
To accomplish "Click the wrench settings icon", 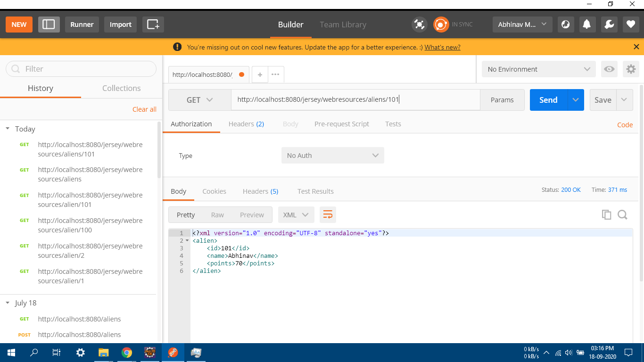I will pyautogui.click(x=609, y=24).
